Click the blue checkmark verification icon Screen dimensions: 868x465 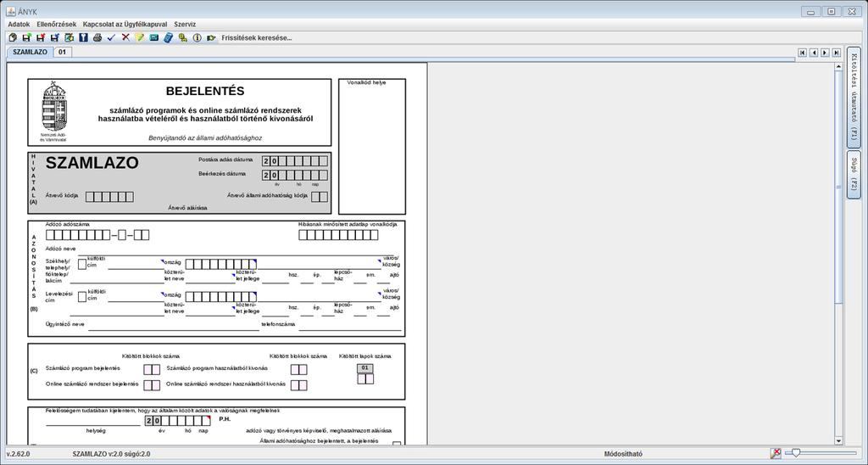pyautogui.click(x=111, y=37)
